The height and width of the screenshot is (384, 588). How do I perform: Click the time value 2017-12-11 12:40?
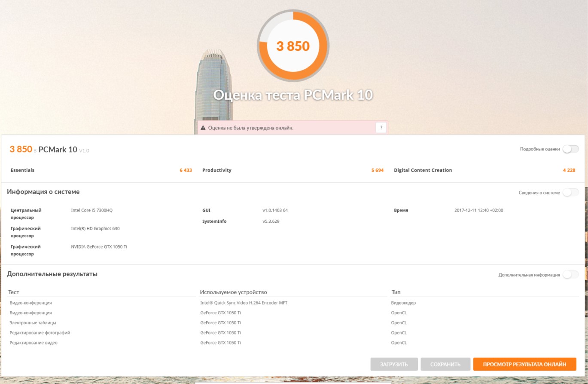478,210
